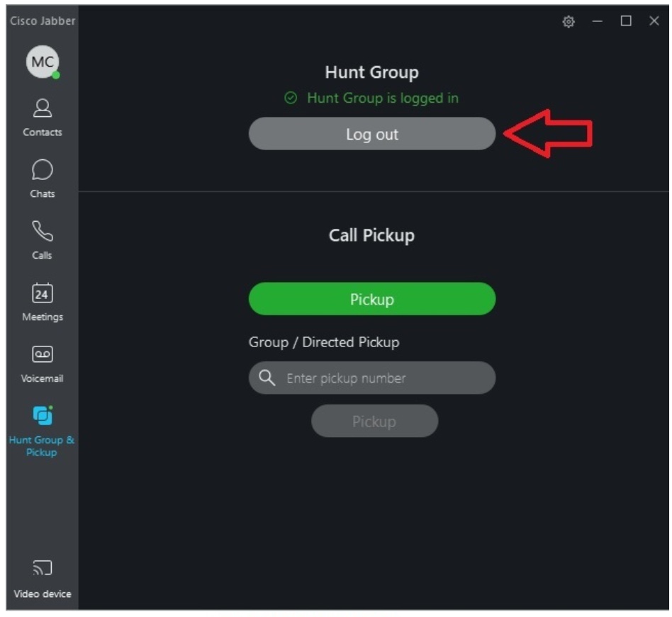The width and height of the screenshot is (672, 617).
Task: Click the magnifier icon in pickup field
Action: pyautogui.click(x=267, y=378)
